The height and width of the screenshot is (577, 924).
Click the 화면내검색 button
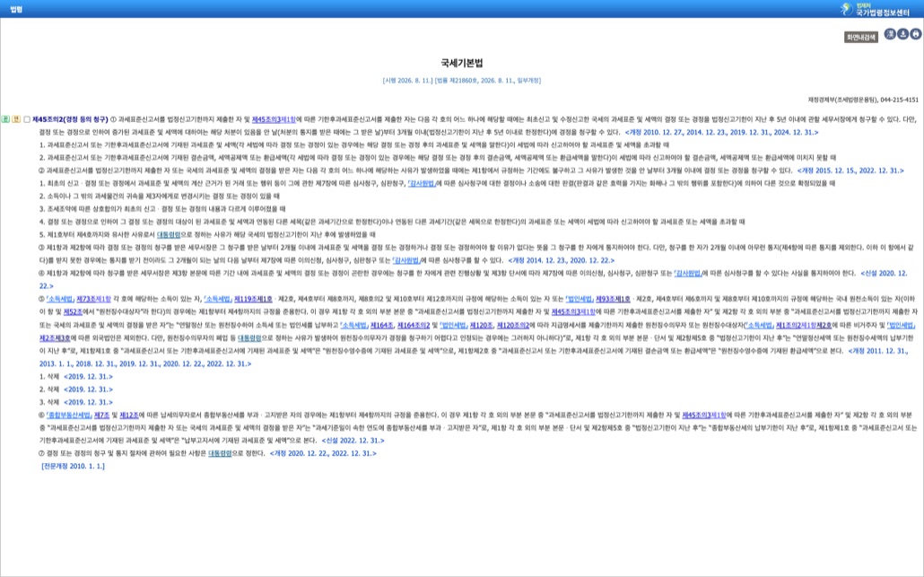[861, 37]
